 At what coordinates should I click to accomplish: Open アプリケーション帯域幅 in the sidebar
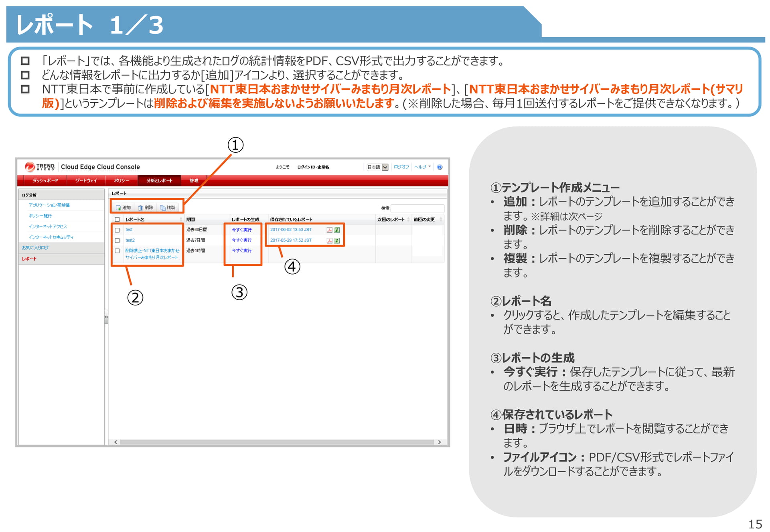[49, 205]
